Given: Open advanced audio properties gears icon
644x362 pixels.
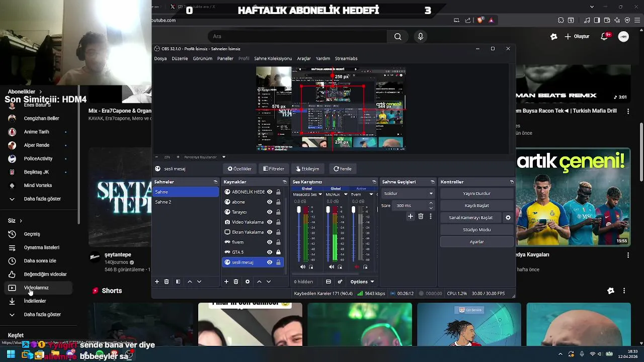Looking at the screenshot, I should tap(340, 282).
